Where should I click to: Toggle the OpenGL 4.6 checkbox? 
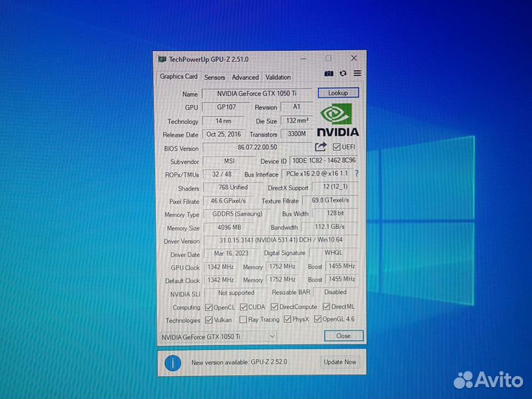pyautogui.click(x=318, y=319)
